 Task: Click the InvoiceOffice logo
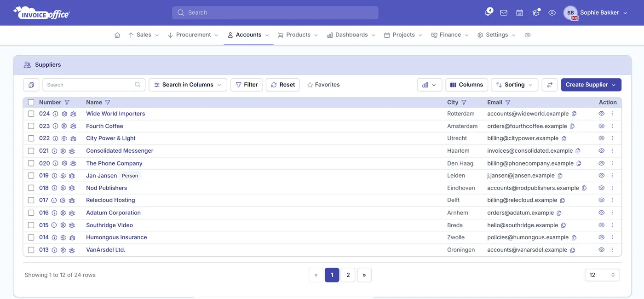click(x=41, y=13)
